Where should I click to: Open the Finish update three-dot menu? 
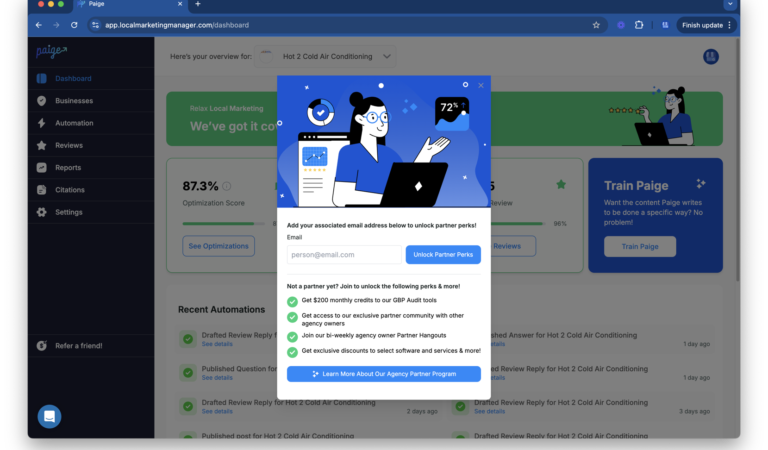(729, 25)
